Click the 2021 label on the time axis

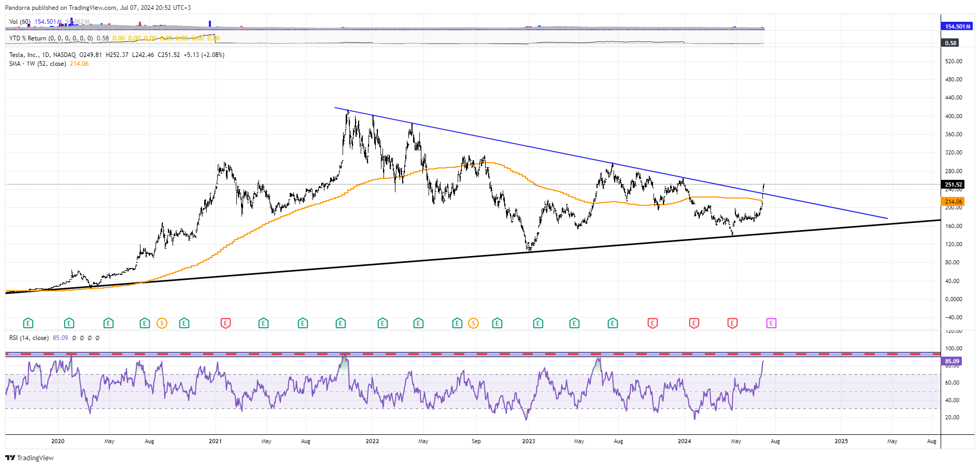pyautogui.click(x=215, y=441)
